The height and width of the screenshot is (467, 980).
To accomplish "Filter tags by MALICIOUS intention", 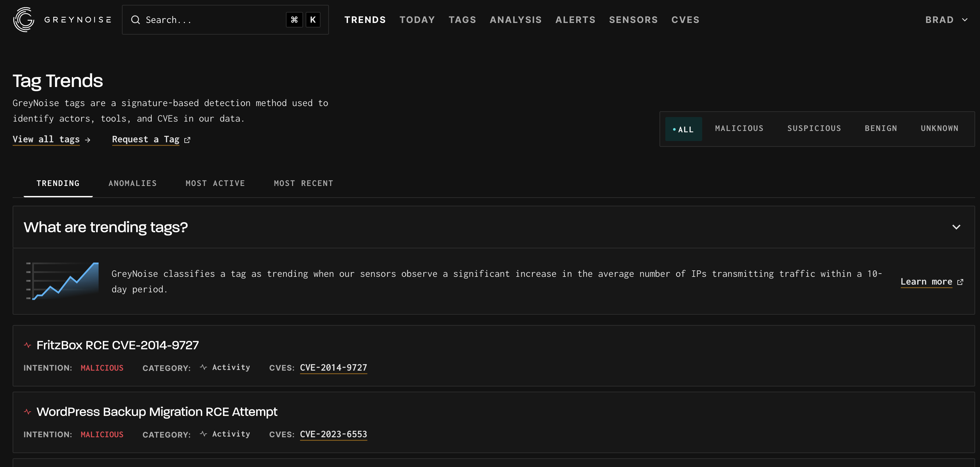I will 739,128.
